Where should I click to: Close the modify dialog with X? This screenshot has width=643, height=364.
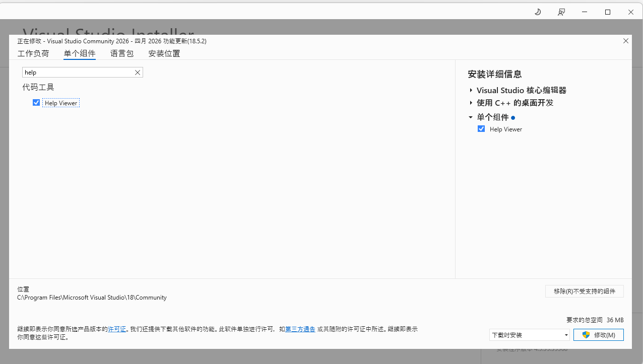(x=626, y=41)
